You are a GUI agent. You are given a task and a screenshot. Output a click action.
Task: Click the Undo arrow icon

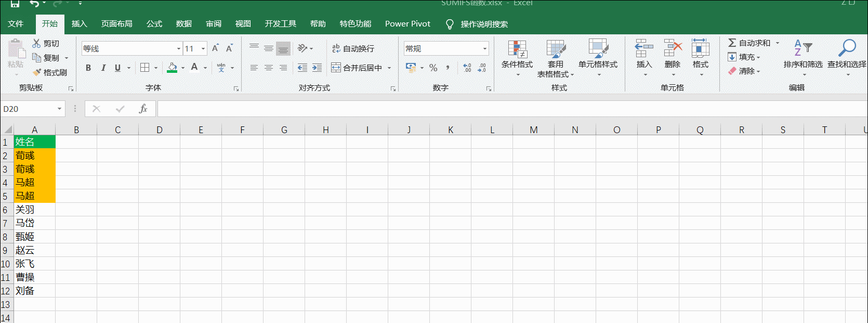point(34,3)
